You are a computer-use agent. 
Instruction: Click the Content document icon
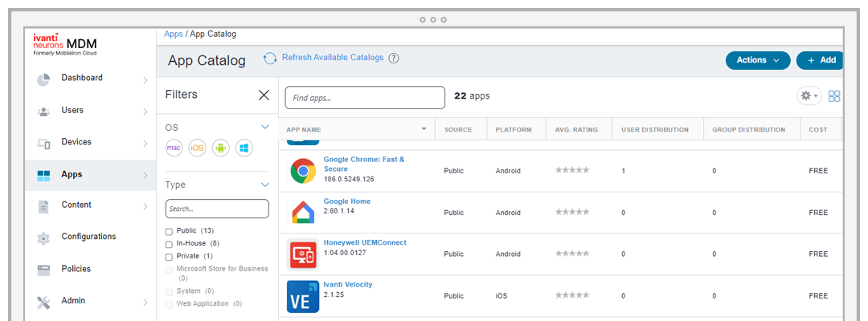tap(43, 207)
